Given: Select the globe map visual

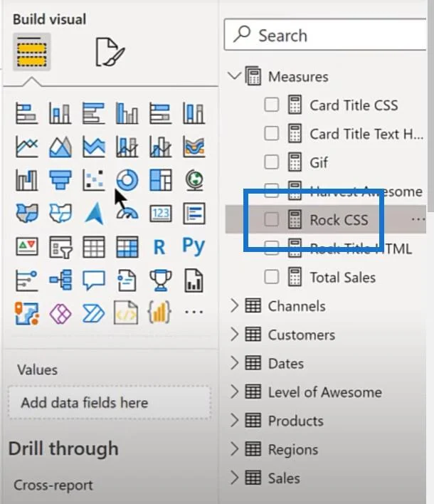Looking at the screenshot, I should click(194, 180).
